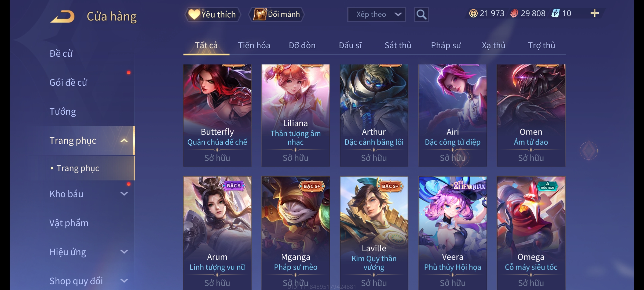The height and width of the screenshot is (290, 644).
Task: Open Tướng in the sidebar
Action: 63,111
